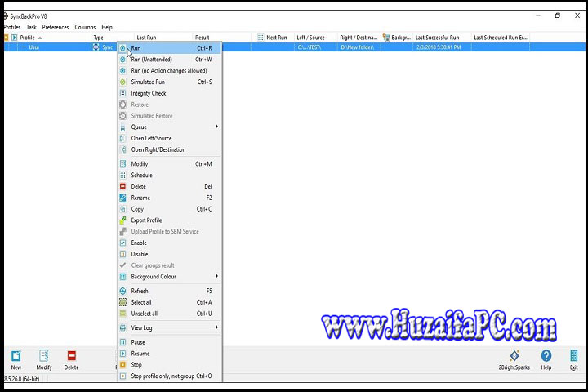
Task: Click the Select all icon
Action: click(122, 302)
